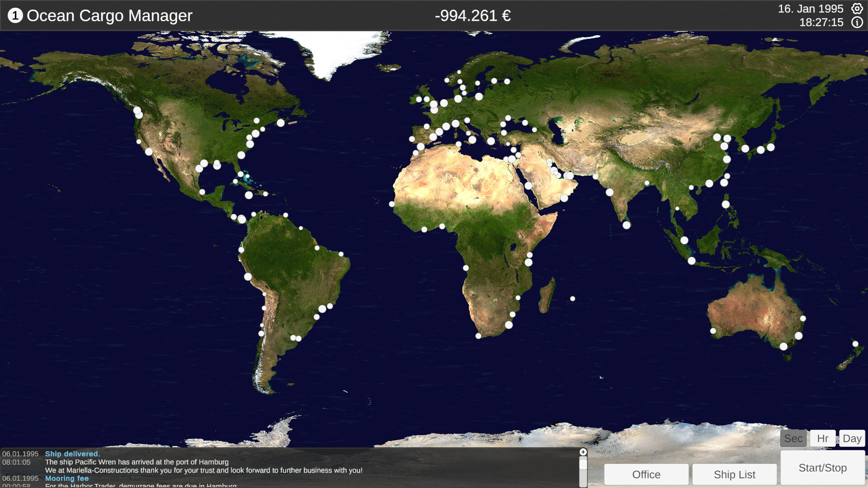
Task: Click the 'Ship delivered.' log heading
Action: [72, 454]
